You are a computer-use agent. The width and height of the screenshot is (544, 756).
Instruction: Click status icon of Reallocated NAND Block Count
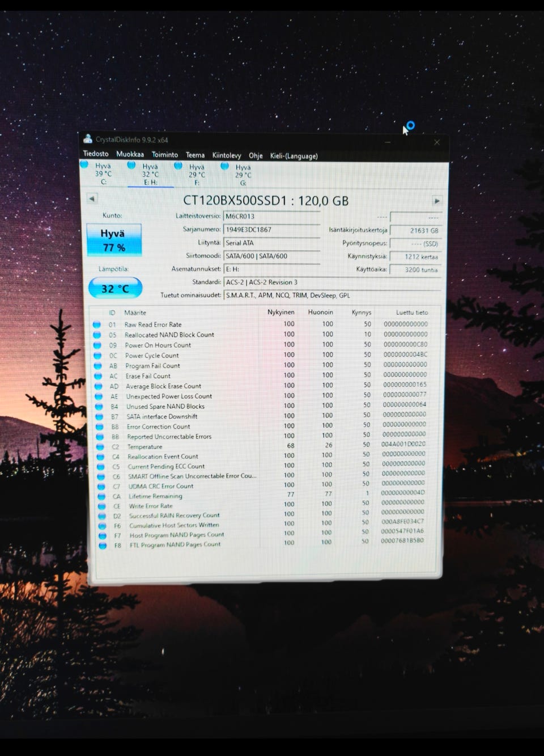click(97, 335)
